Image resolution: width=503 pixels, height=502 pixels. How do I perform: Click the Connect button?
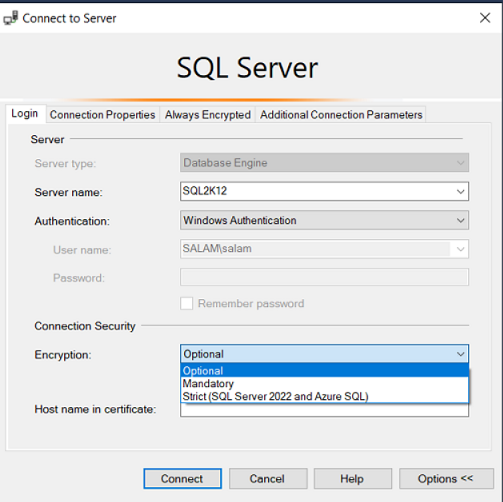[182, 479]
